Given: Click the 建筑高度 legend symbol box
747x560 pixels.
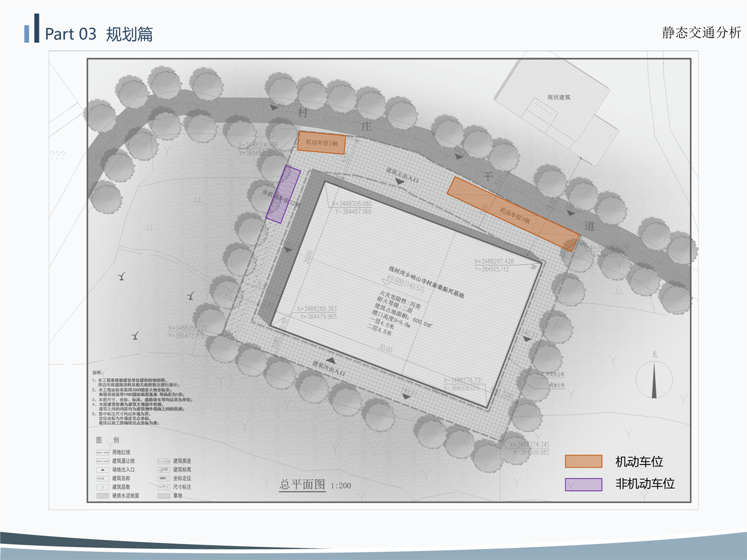Looking at the screenshot, I should (x=163, y=461).
